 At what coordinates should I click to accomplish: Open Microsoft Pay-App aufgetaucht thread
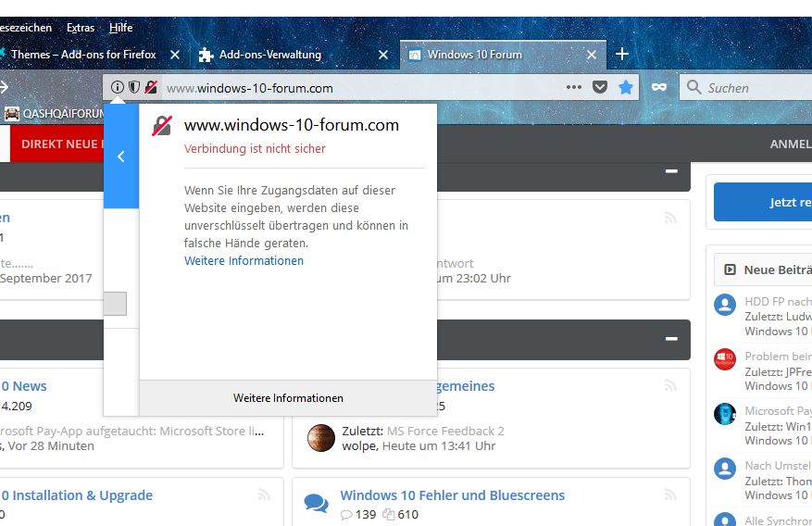[x=132, y=431]
